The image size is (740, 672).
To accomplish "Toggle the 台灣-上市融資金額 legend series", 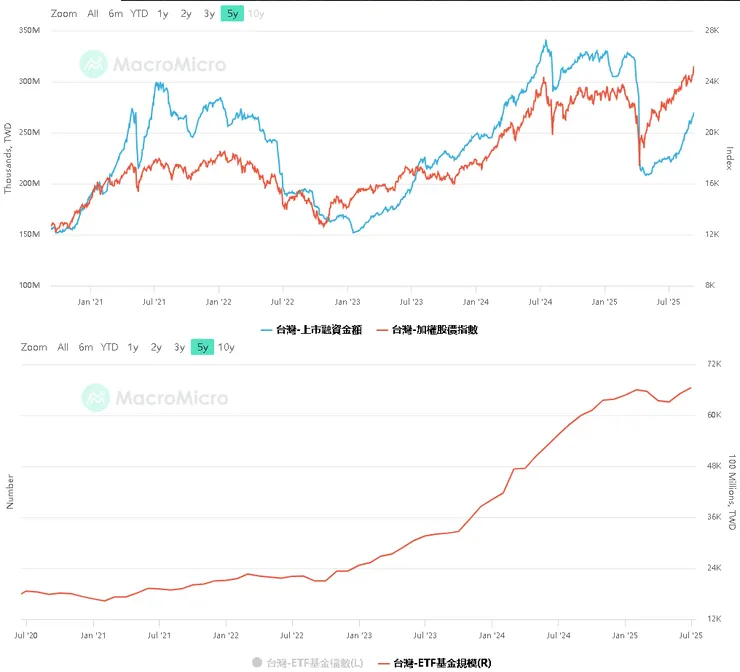I will [x=319, y=329].
